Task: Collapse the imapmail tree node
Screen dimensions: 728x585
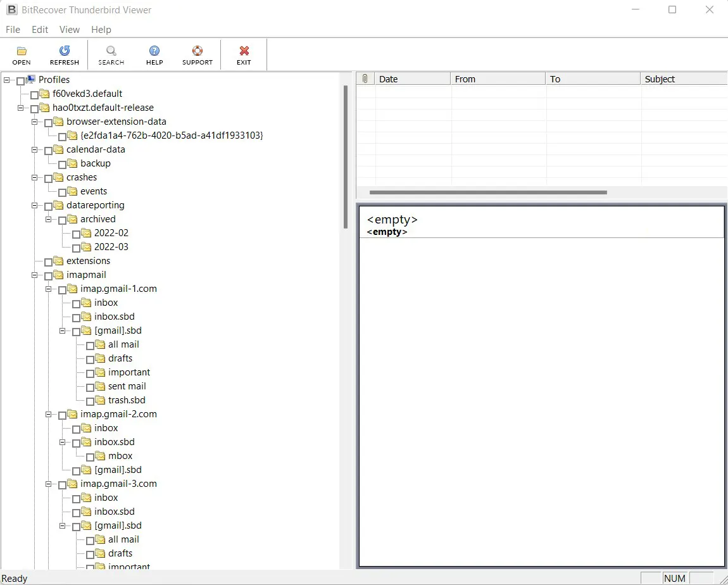Action: pyautogui.click(x=35, y=275)
